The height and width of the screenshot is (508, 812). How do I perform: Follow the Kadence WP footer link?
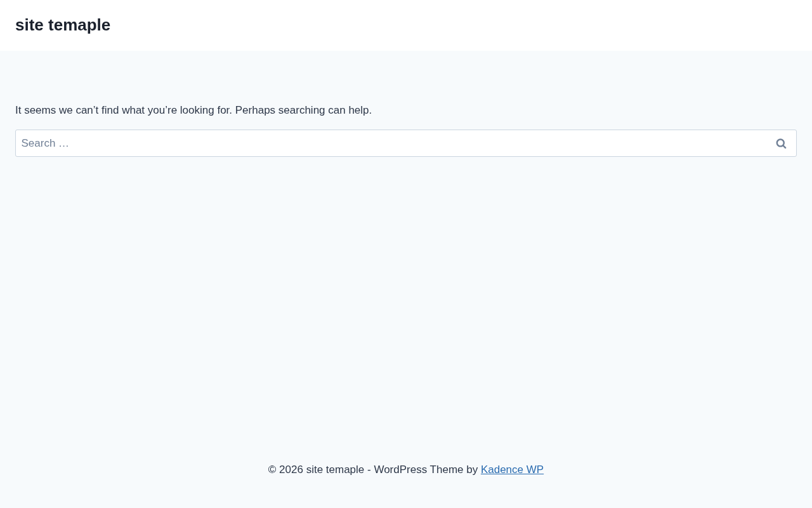tap(512, 470)
